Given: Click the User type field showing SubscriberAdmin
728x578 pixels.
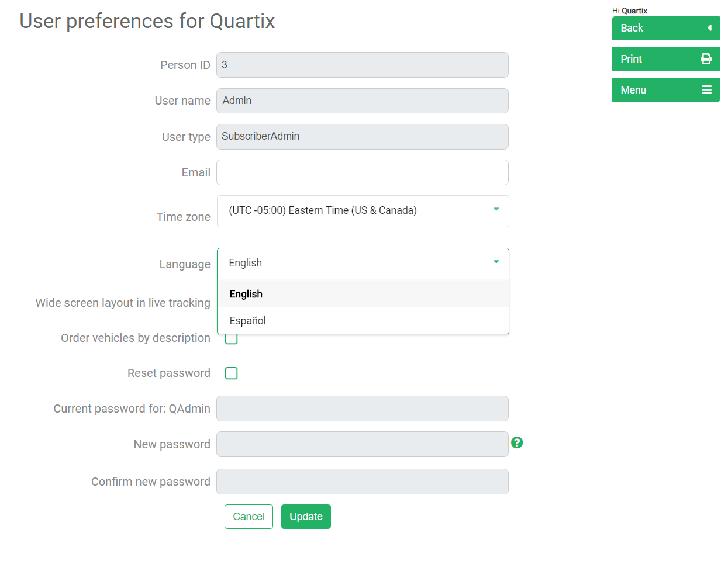Looking at the screenshot, I should 363,137.
